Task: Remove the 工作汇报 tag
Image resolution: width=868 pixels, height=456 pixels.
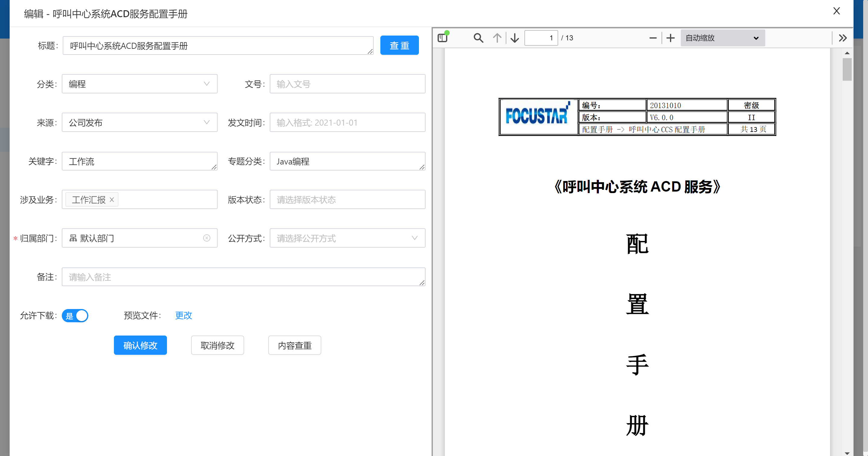Action: pos(112,200)
